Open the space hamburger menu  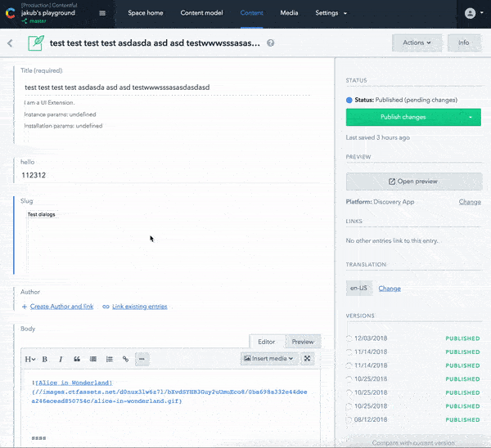pyautogui.click(x=102, y=13)
